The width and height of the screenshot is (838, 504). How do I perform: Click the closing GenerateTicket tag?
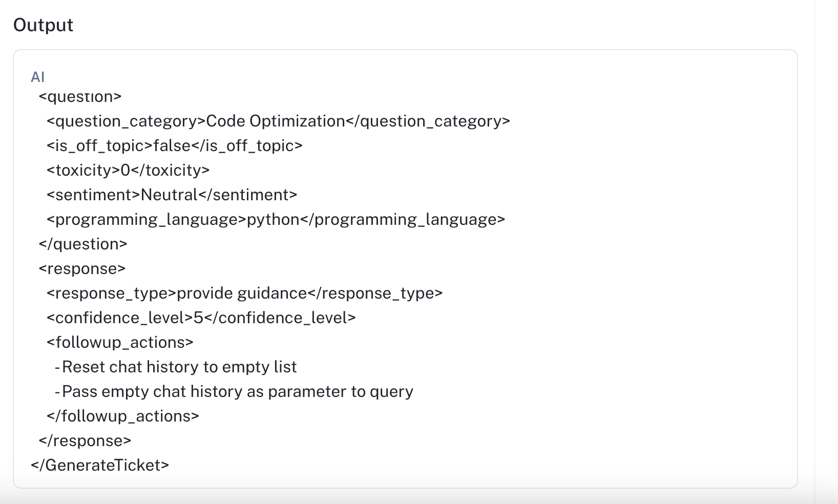pyautogui.click(x=100, y=466)
